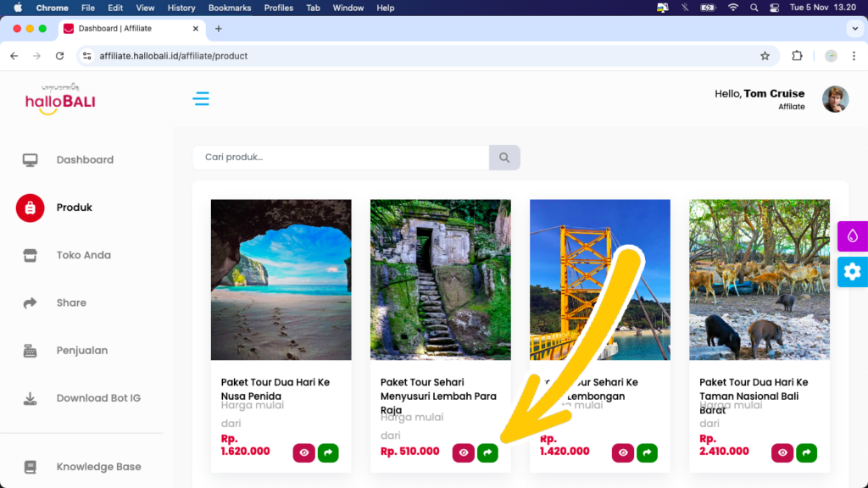868x488 pixels.
Task: Click the Dashboard monitor icon
Action: (x=30, y=160)
